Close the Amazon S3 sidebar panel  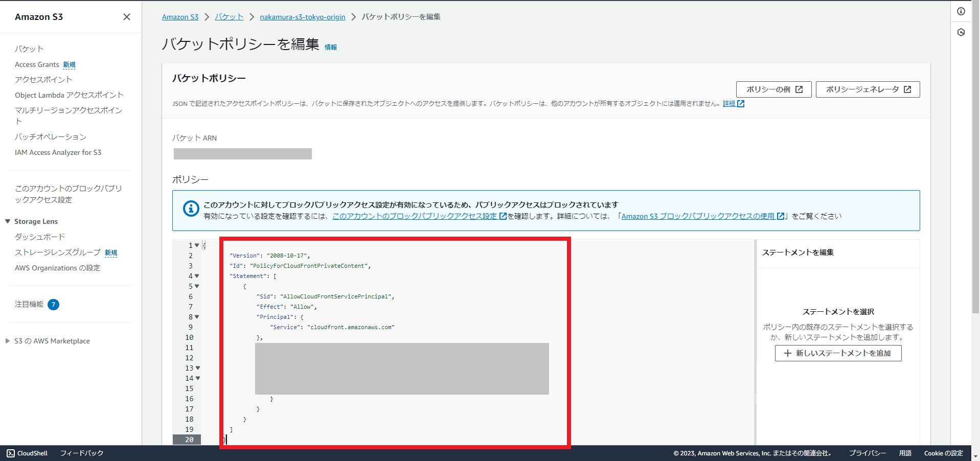tap(127, 17)
